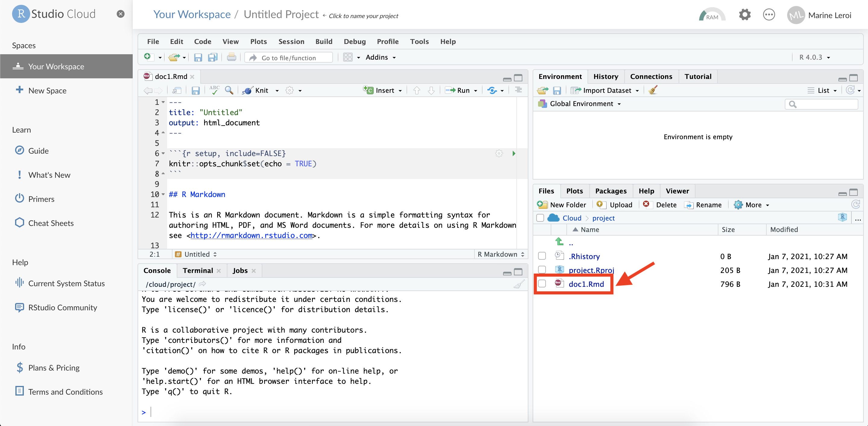Open the Global Environment dropdown
The width and height of the screenshot is (868, 426).
click(x=580, y=104)
